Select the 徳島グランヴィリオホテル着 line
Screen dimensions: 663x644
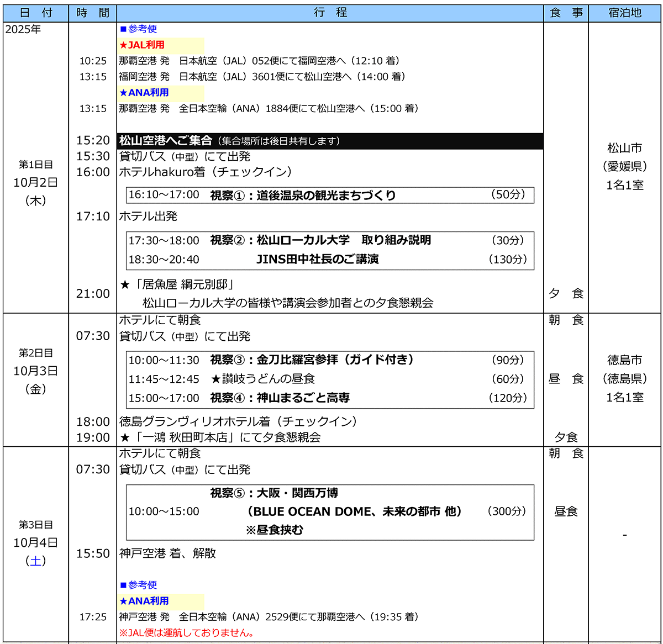coord(239,422)
